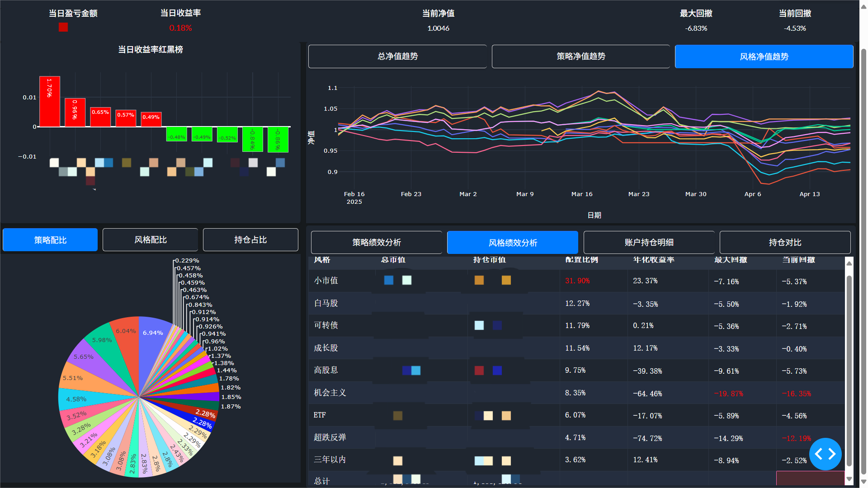Click the page scrollbar up arrow
Viewport: 868px width, 488px height.
(x=863, y=6)
